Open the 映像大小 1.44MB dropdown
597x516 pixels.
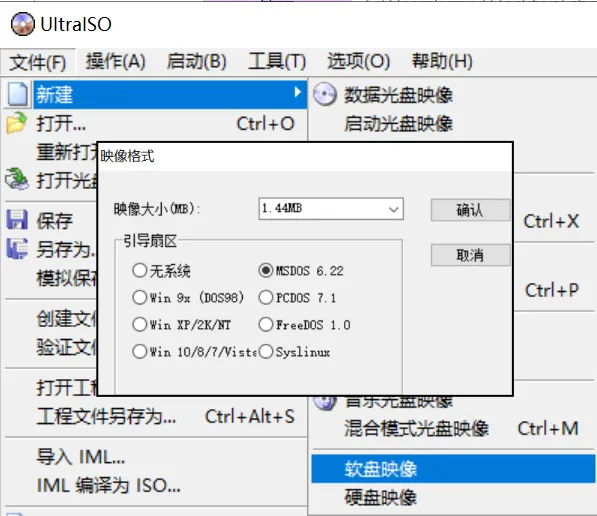pos(331,209)
